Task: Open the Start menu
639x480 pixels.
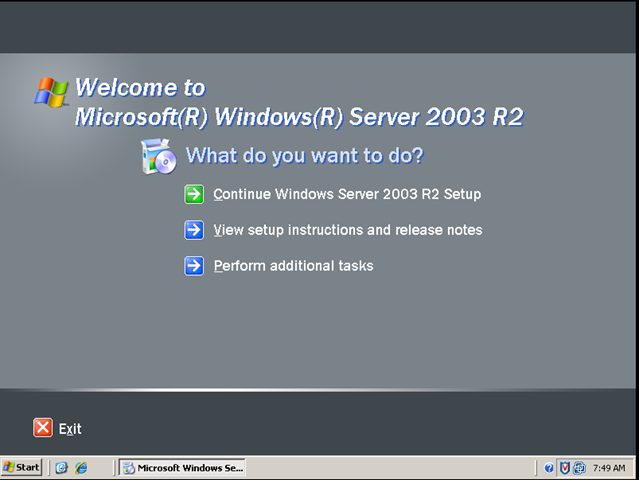Action: point(22,467)
